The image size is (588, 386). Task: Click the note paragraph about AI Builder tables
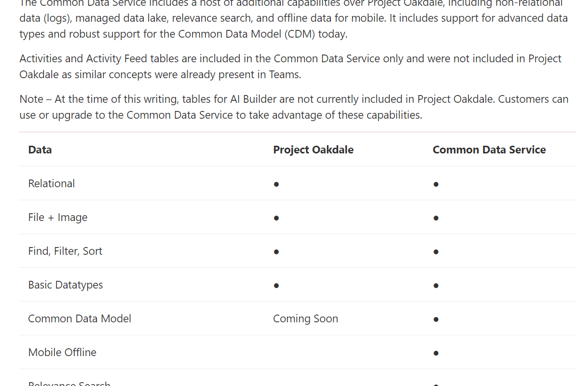pos(294,107)
